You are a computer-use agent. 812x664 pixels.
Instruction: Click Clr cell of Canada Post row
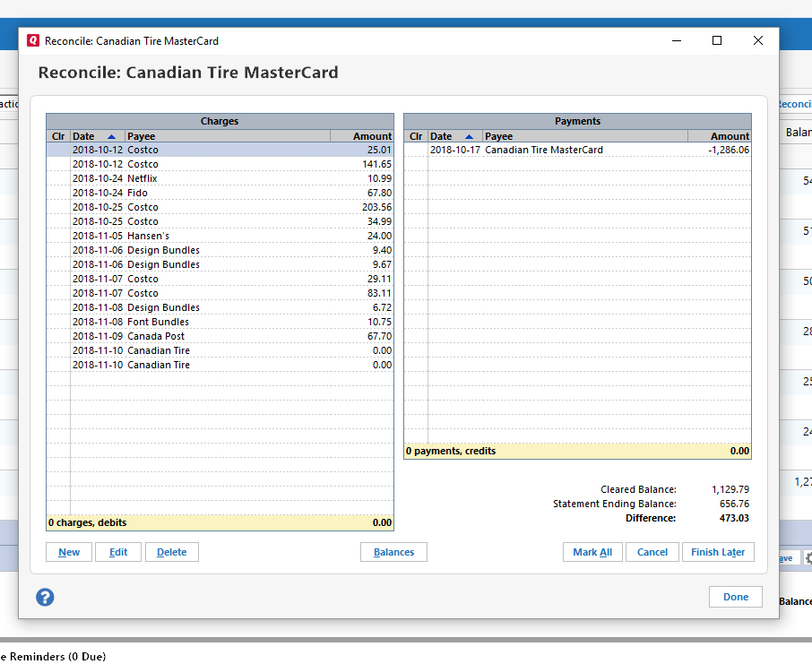point(58,336)
